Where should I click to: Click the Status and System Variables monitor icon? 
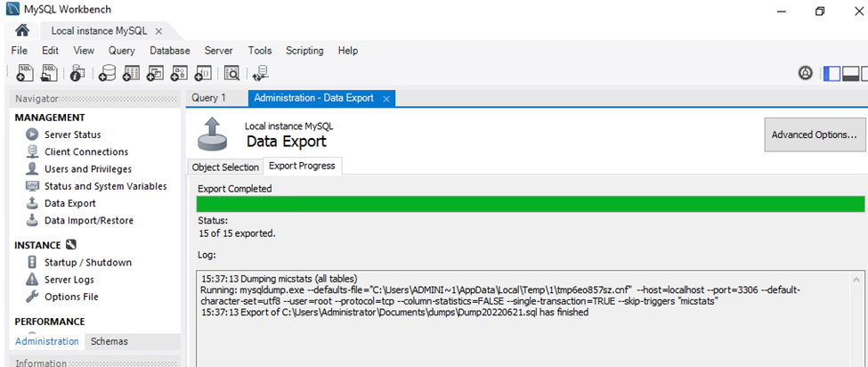(32, 186)
